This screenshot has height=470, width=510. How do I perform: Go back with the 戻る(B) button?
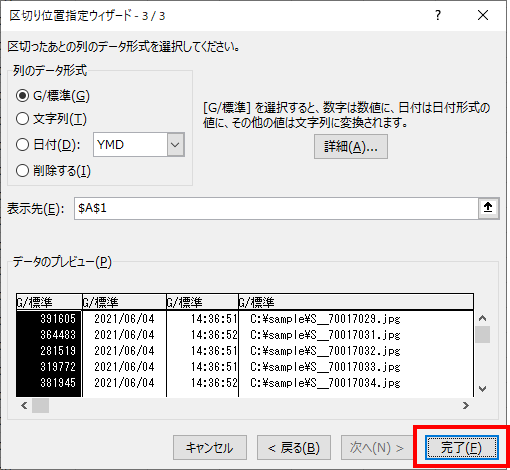[x=294, y=448]
